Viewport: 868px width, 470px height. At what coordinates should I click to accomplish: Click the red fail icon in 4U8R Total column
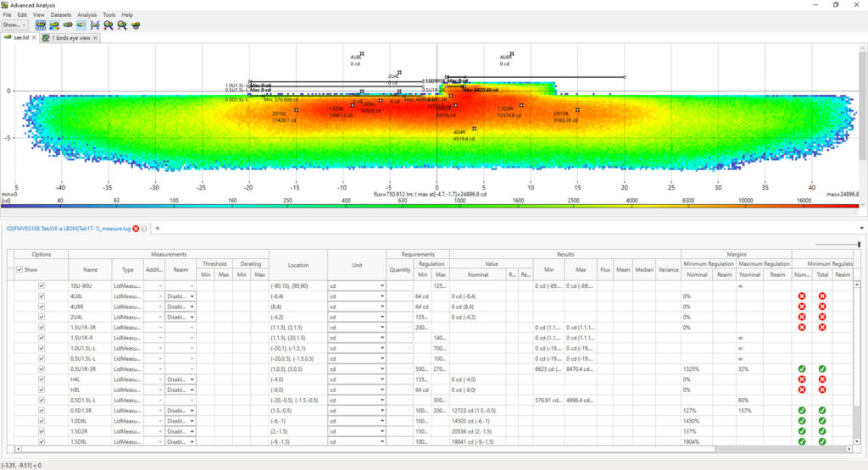pos(822,307)
